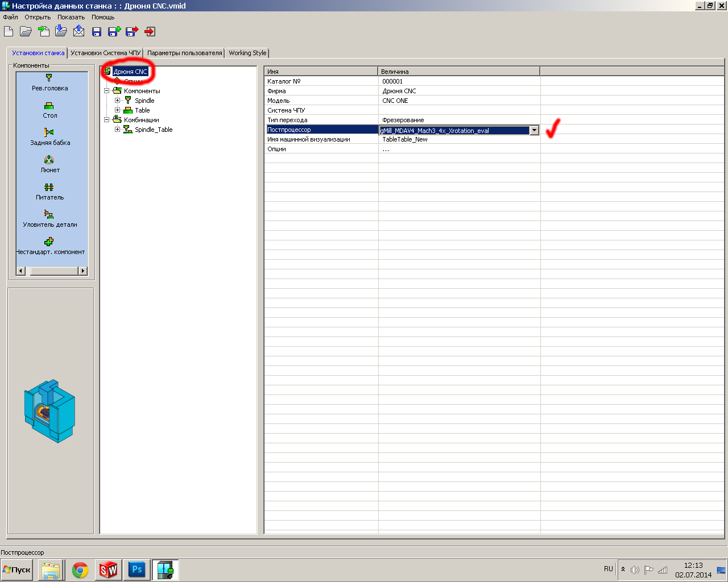The image size is (728, 582).
Task: Open the Файл menu
Action: coord(10,17)
